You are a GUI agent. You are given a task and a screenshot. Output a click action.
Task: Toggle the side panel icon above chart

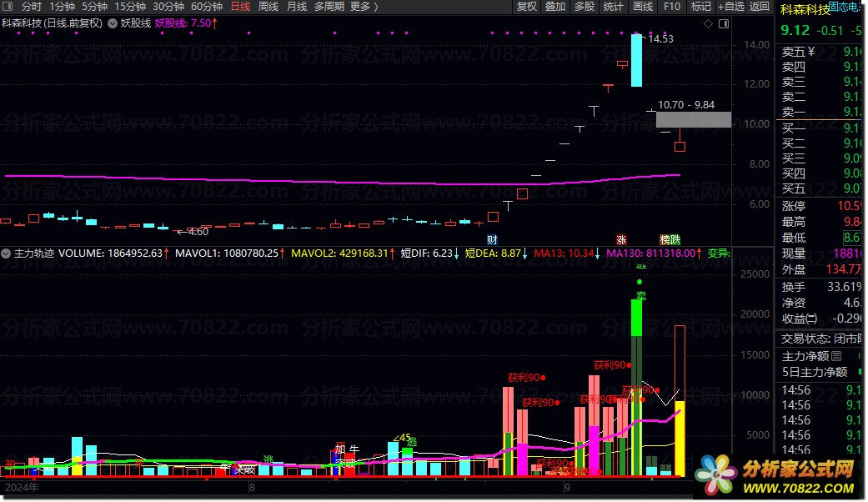point(724,24)
